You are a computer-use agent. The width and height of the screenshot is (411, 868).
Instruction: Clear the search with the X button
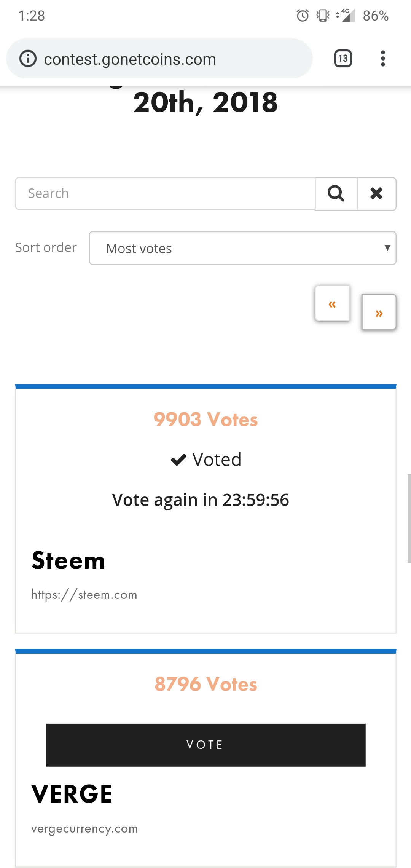376,194
